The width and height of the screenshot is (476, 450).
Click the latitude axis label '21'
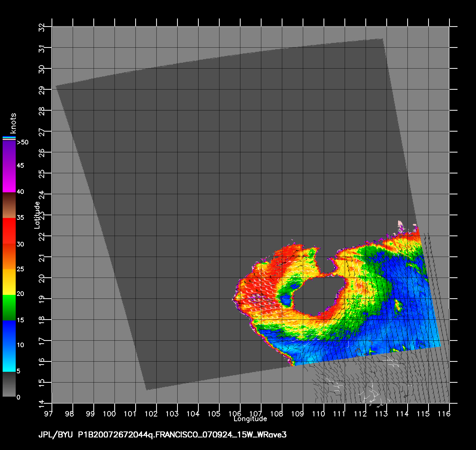[42, 258]
